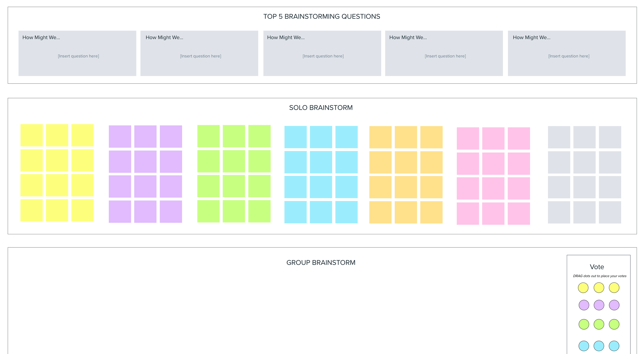Click the 'DRAG dots out to place your votes' instruction
Viewport: 644px width, 354px height.
coord(600,276)
